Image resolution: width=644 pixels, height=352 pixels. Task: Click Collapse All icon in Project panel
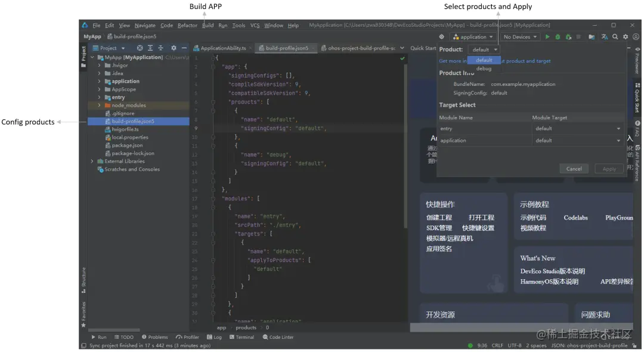[x=160, y=48]
